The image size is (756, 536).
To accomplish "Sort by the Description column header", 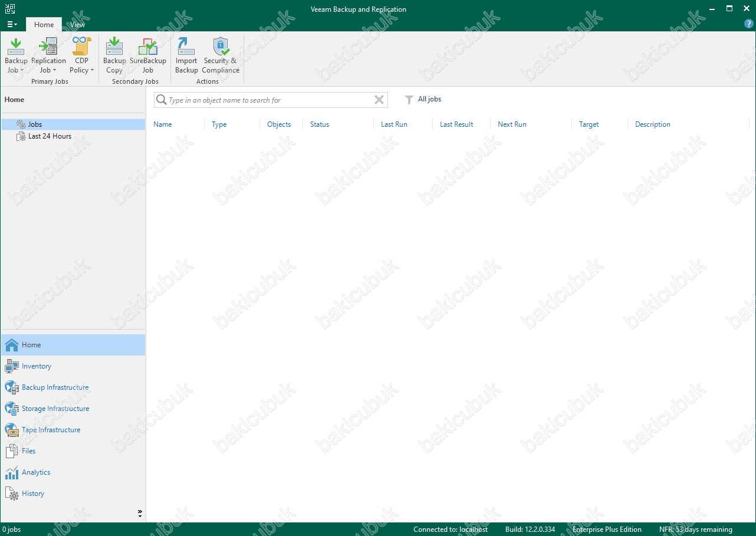I will [x=652, y=124].
